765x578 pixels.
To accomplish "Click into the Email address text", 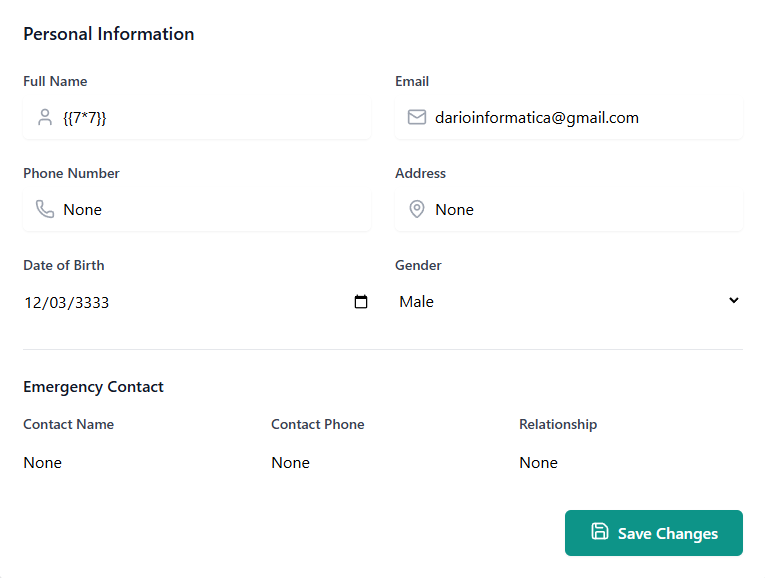I will tap(537, 118).
